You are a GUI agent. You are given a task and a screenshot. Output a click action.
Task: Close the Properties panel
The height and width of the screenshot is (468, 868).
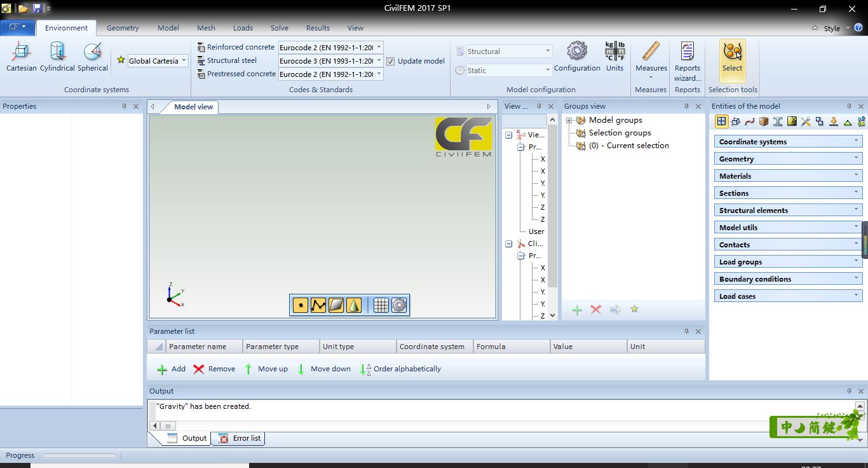pos(136,106)
